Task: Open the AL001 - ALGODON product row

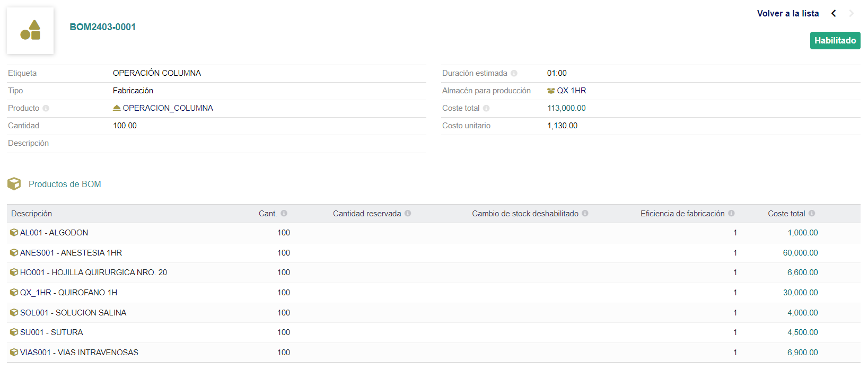Action: [54, 233]
